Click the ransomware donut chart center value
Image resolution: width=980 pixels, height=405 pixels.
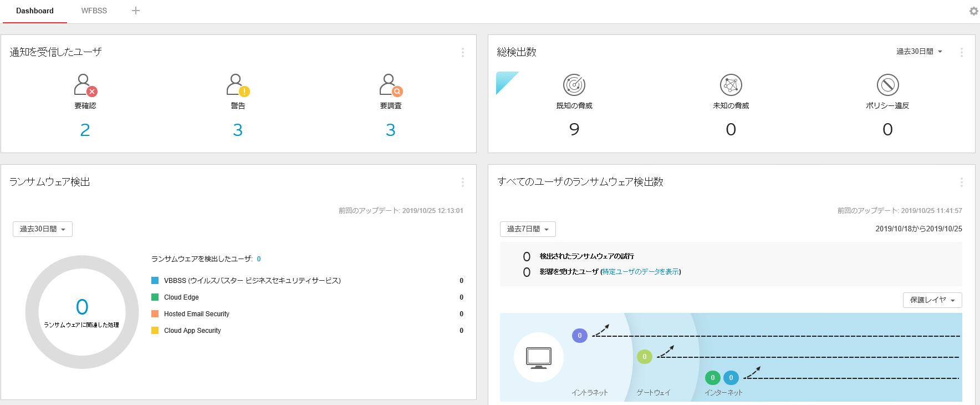coord(82,307)
